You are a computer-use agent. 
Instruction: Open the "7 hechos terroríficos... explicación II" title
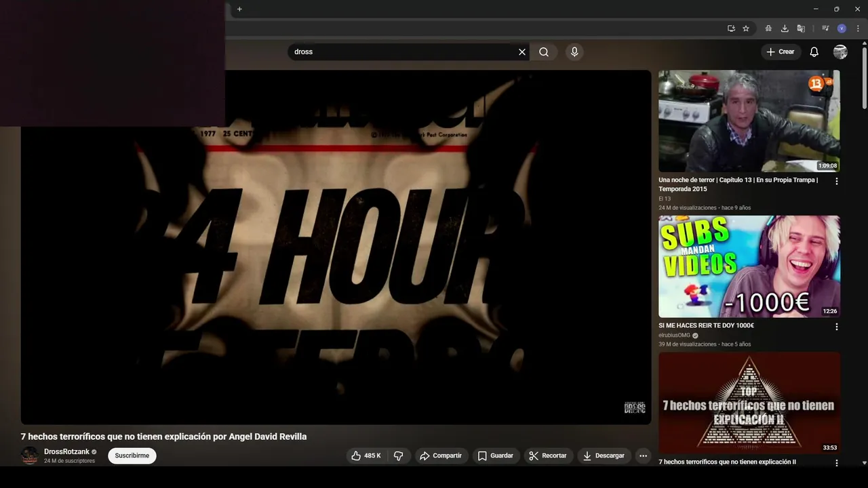coord(727,462)
